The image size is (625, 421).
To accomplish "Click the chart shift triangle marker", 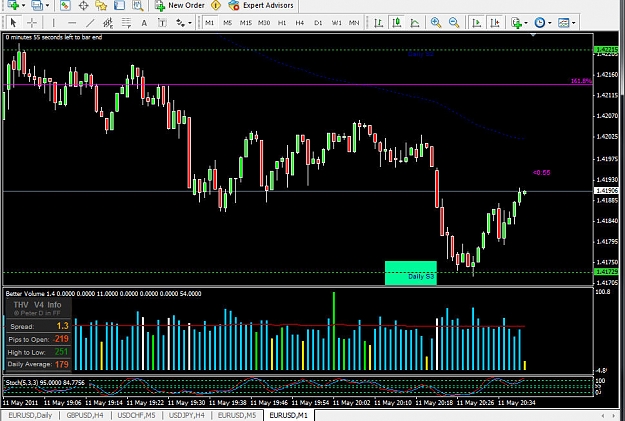I will (533, 35).
